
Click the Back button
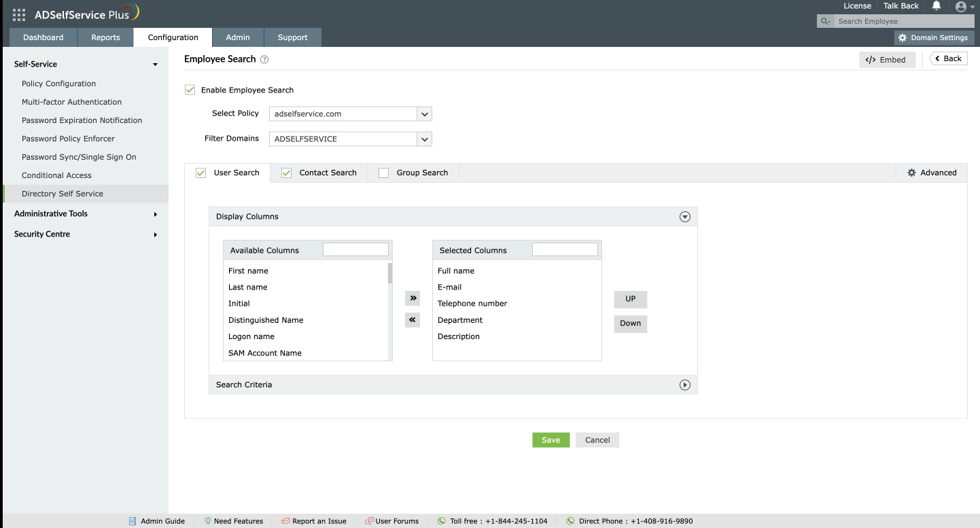point(947,58)
